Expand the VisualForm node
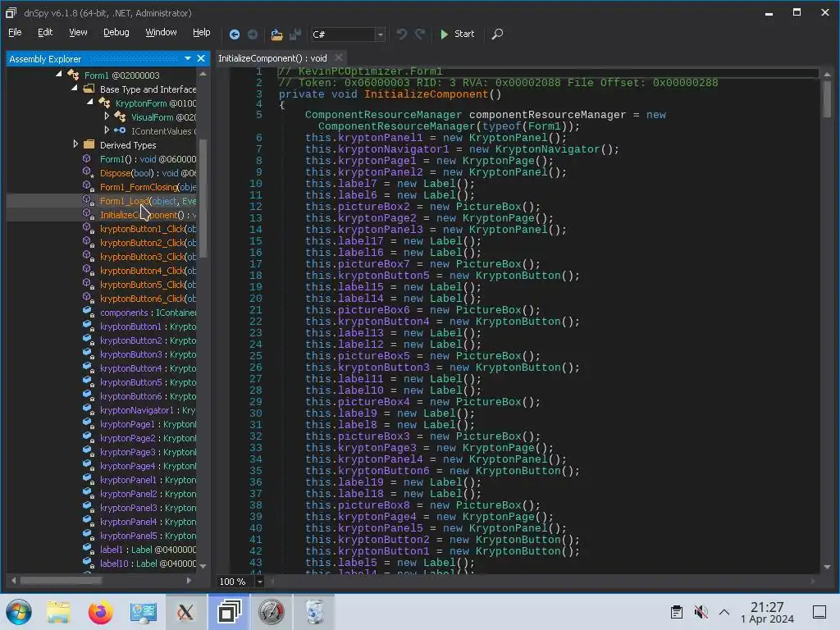 pos(107,116)
